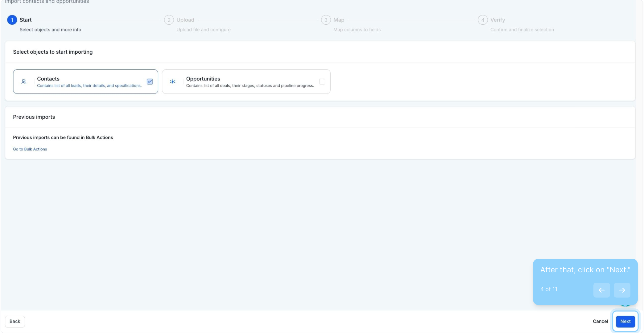Open the Verify step label
Screen dimensions: 644x333
(x=497, y=20)
